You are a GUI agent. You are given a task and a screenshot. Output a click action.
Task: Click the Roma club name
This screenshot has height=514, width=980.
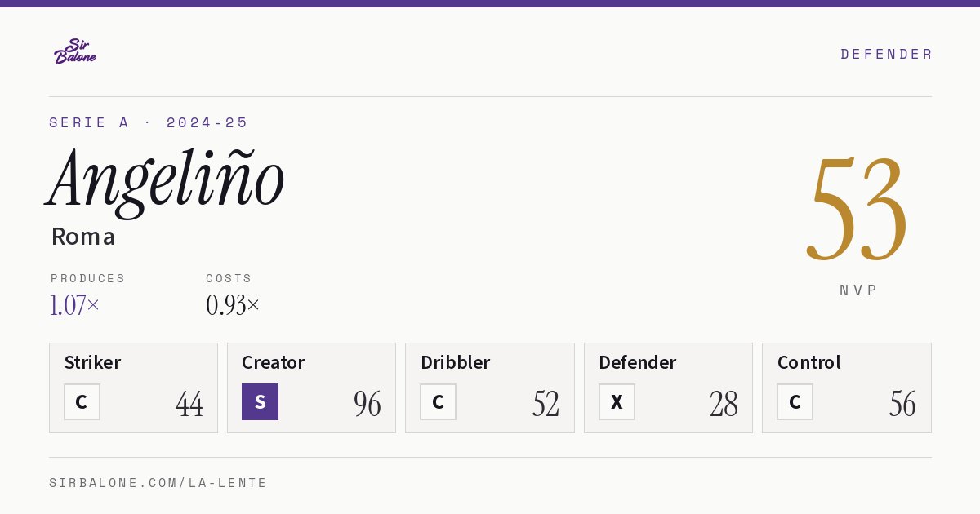tap(83, 237)
